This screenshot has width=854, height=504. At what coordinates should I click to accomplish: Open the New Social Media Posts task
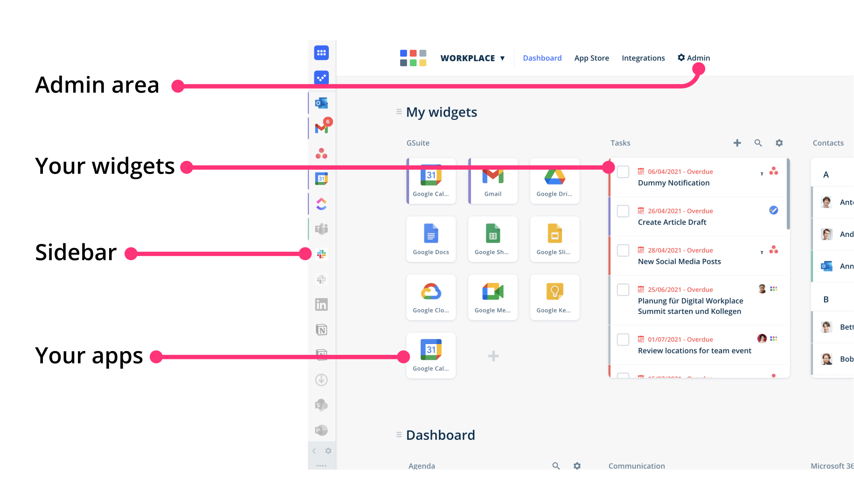click(x=679, y=262)
